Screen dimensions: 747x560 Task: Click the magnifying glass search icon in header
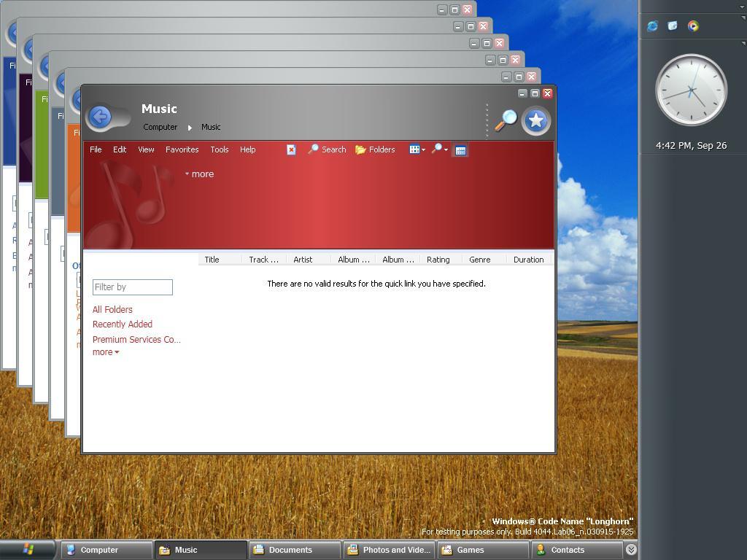[x=506, y=120]
